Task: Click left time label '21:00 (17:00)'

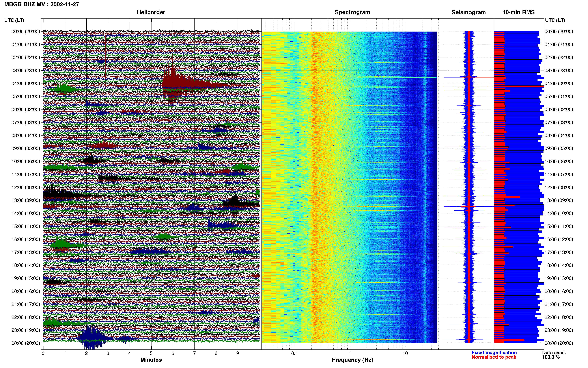Action: (x=26, y=304)
